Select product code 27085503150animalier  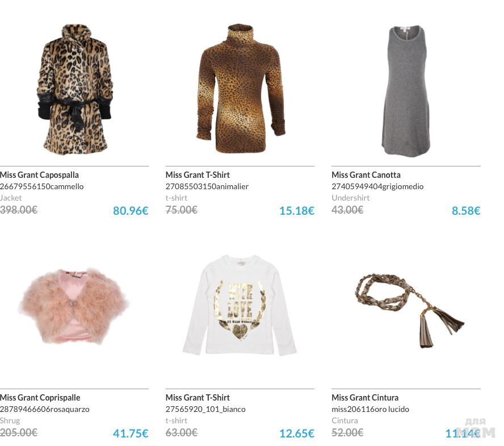click(207, 186)
